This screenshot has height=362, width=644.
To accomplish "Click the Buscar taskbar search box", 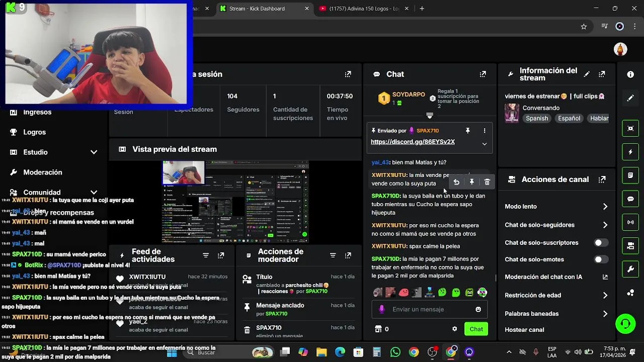I will (229, 352).
